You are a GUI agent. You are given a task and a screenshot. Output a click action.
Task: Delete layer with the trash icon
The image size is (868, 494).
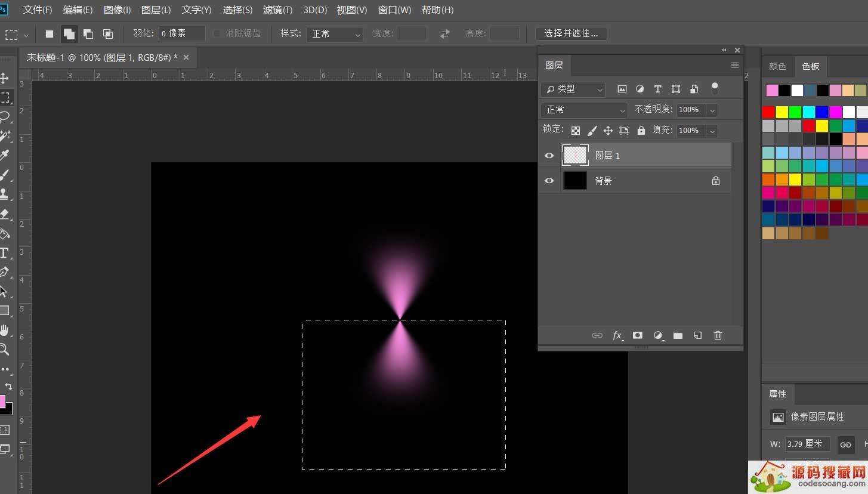pyautogui.click(x=718, y=335)
